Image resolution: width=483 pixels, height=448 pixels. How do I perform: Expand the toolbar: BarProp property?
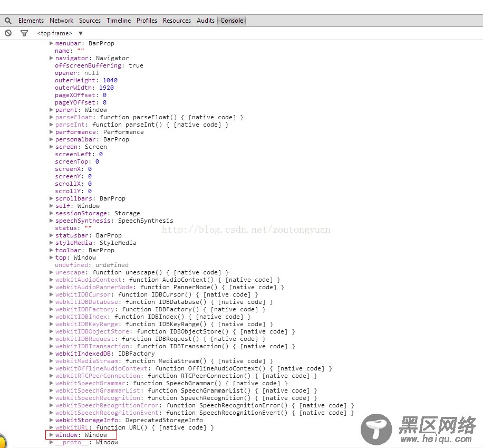51,250
